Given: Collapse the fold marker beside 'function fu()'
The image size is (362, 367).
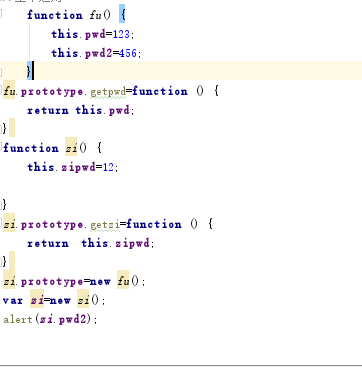Looking at the screenshot, I should [x=1, y=14].
